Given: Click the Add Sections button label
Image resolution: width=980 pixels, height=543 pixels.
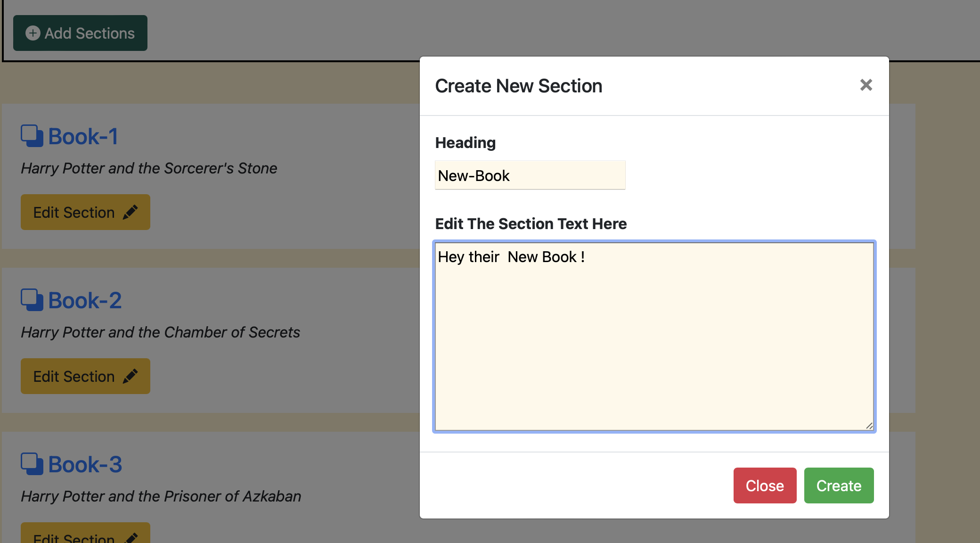Looking at the screenshot, I should [x=90, y=33].
